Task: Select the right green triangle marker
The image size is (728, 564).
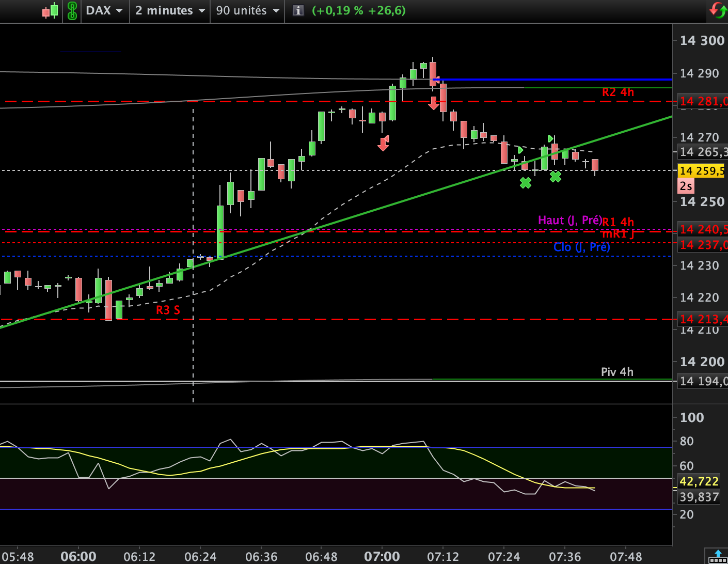Action: [x=551, y=138]
